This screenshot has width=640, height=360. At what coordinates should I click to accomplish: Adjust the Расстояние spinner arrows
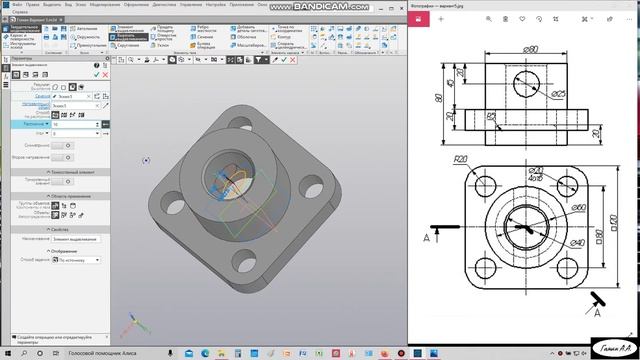point(97,124)
